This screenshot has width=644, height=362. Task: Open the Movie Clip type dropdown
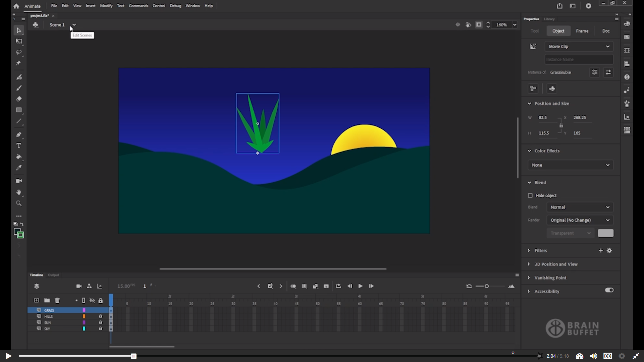click(x=579, y=47)
